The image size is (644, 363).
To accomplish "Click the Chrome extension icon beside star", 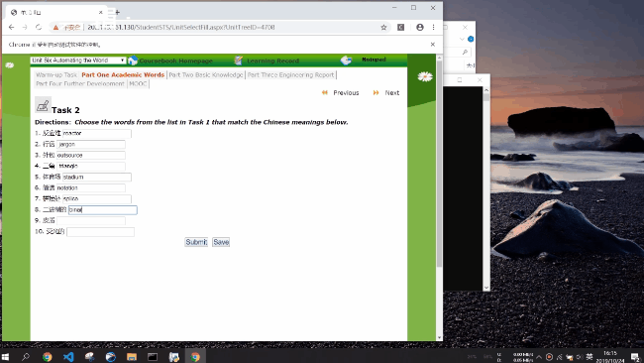I will point(401,27).
